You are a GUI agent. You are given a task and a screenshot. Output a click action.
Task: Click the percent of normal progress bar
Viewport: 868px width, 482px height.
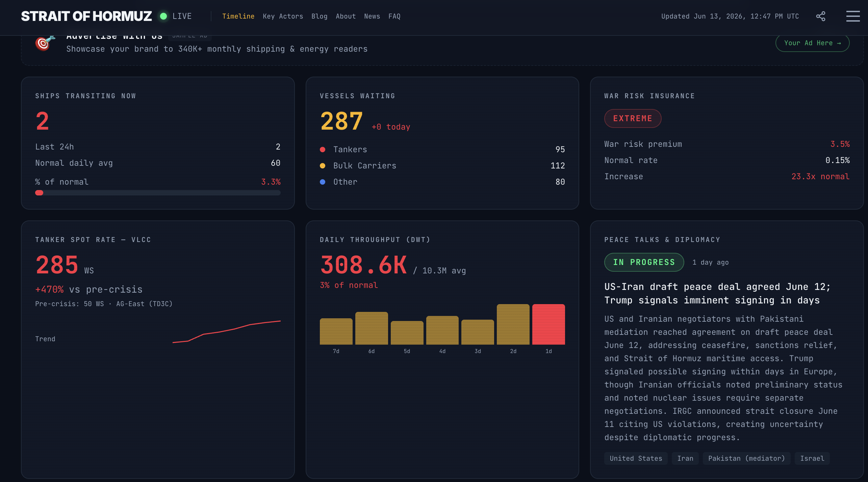158,193
